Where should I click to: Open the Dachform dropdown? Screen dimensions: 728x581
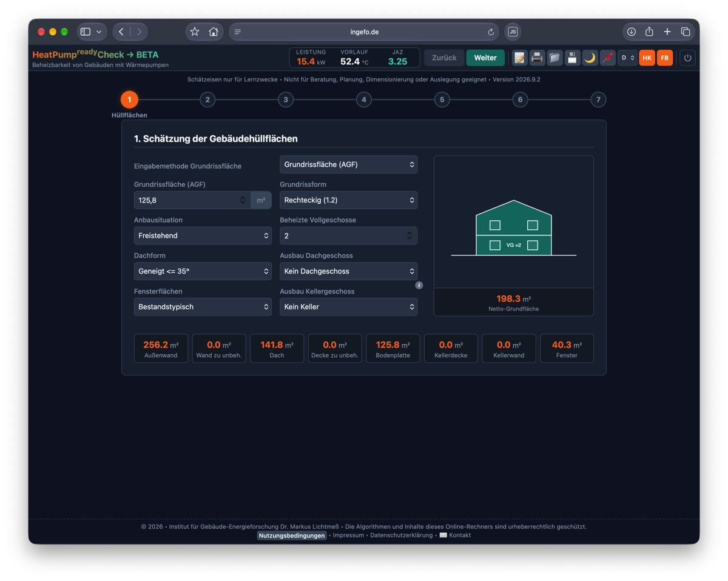(x=203, y=271)
